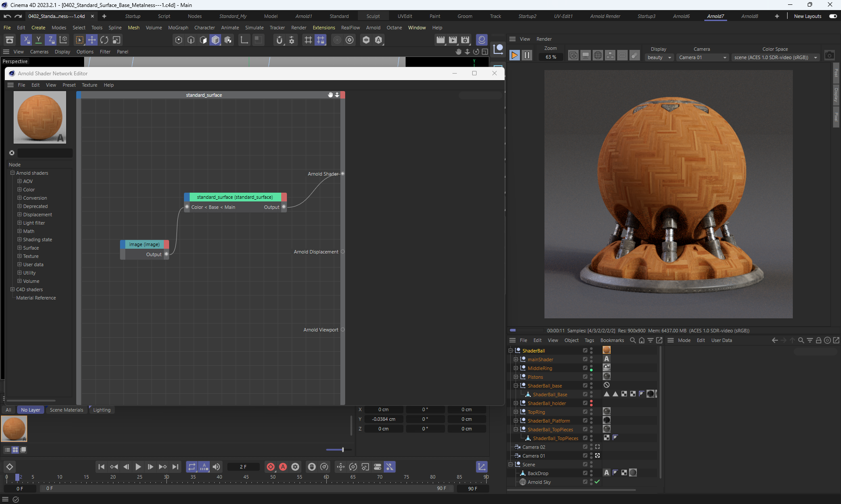
Task: Open the Camera 01 dropdown
Action: coord(703,57)
